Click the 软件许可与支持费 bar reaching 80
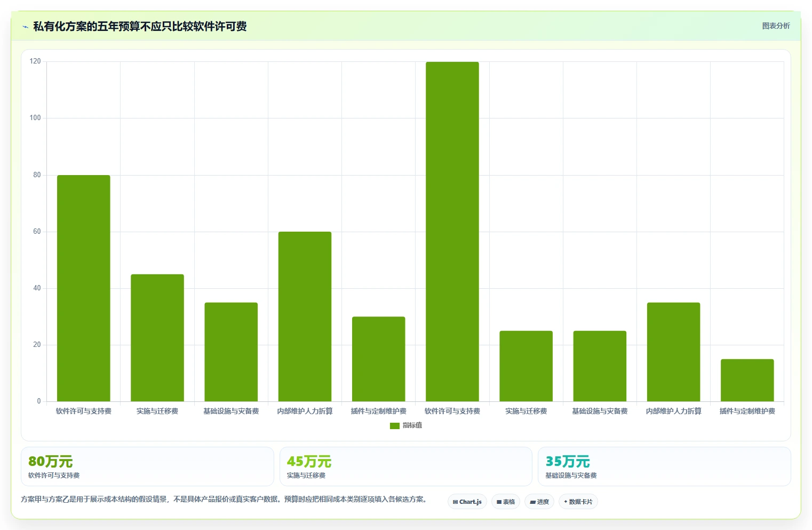This screenshot has height=530, width=812. (x=84, y=288)
